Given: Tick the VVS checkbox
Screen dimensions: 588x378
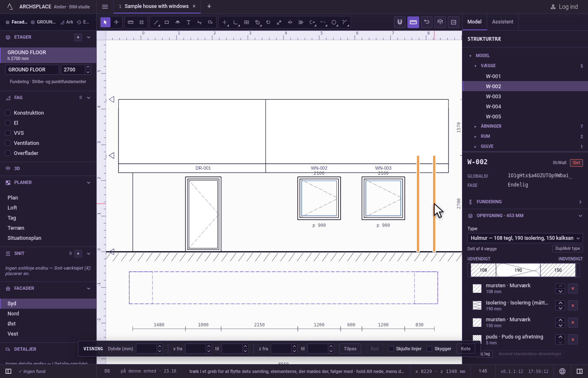Looking at the screenshot, I should [8, 133].
